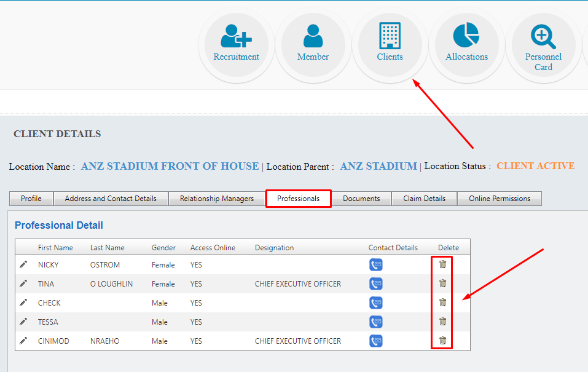This screenshot has height=372, width=588.
Task: Open the Personnel Card search icon
Action: coord(543,37)
